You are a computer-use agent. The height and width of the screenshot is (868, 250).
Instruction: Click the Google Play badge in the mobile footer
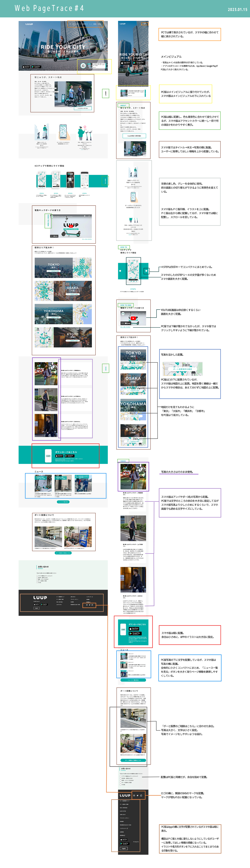pos(124,843)
